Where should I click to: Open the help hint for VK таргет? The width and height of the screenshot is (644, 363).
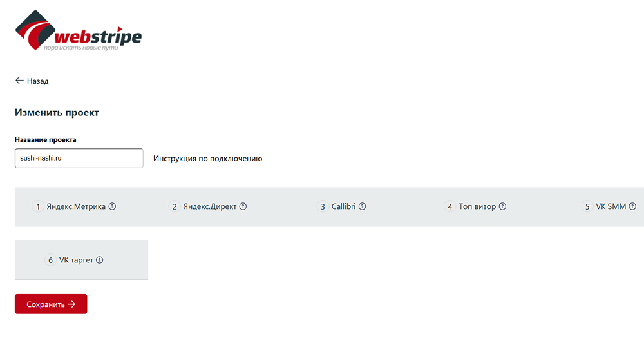tap(99, 260)
